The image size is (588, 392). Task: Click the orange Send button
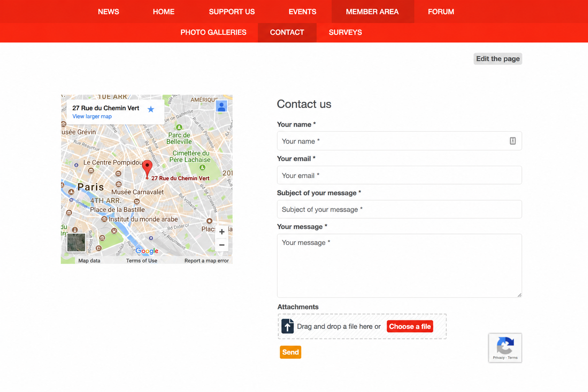pyautogui.click(x=291, y=352)
